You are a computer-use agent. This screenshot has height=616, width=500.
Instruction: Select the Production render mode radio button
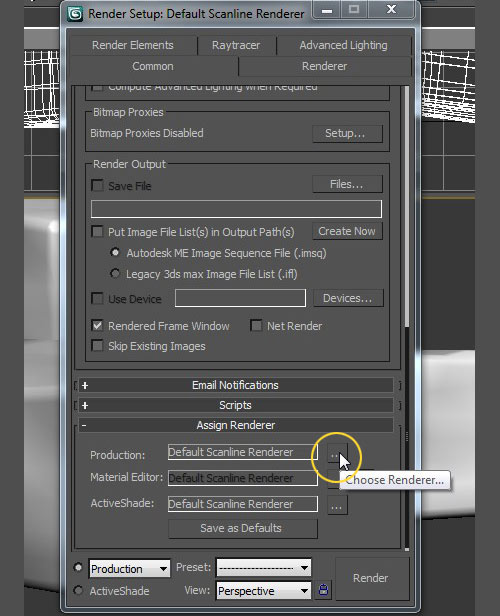click(x=78, y=567)
